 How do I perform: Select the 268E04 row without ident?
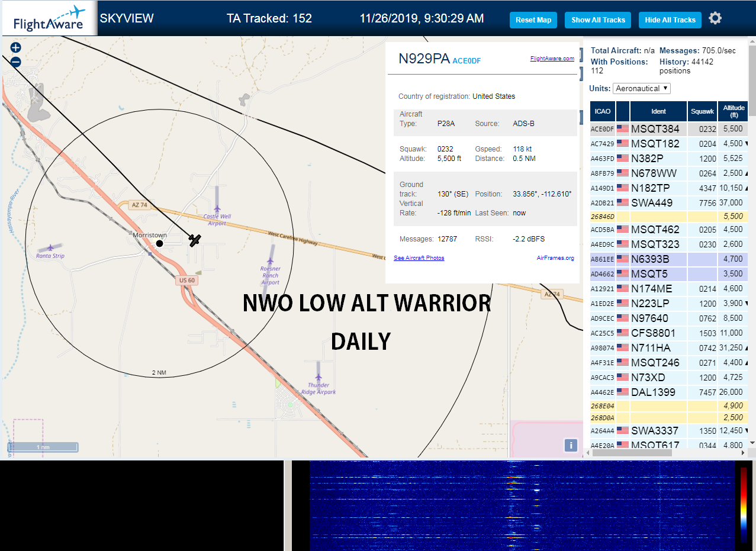click(669, 405)
